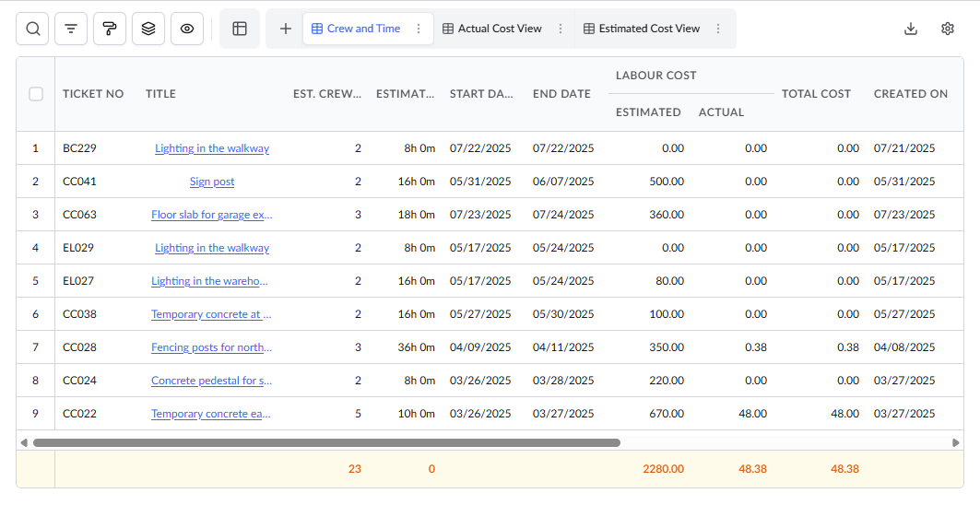This screenshot has width=980, height=505.
Task: Open CC022 Temporary concrete ticket link
Action: pos(210,413)
